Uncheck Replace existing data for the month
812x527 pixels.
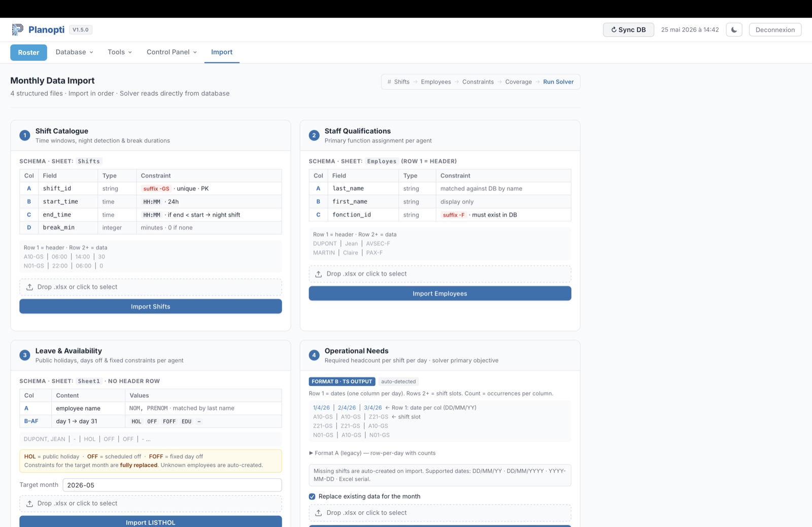pos(312,497)
